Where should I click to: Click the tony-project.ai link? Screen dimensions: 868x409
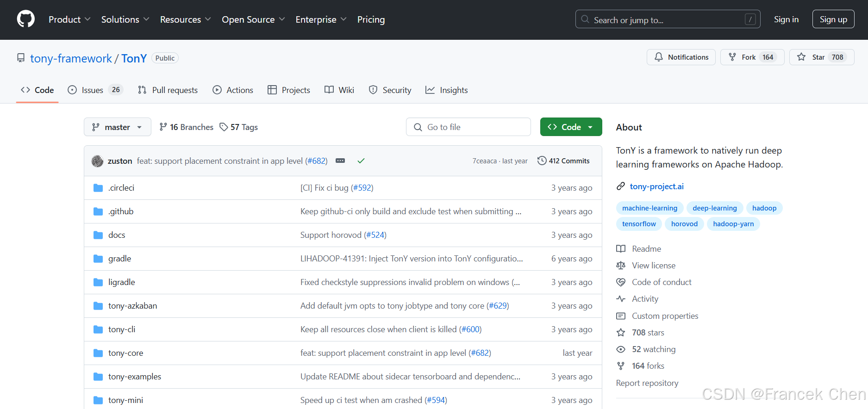point(656,186)
